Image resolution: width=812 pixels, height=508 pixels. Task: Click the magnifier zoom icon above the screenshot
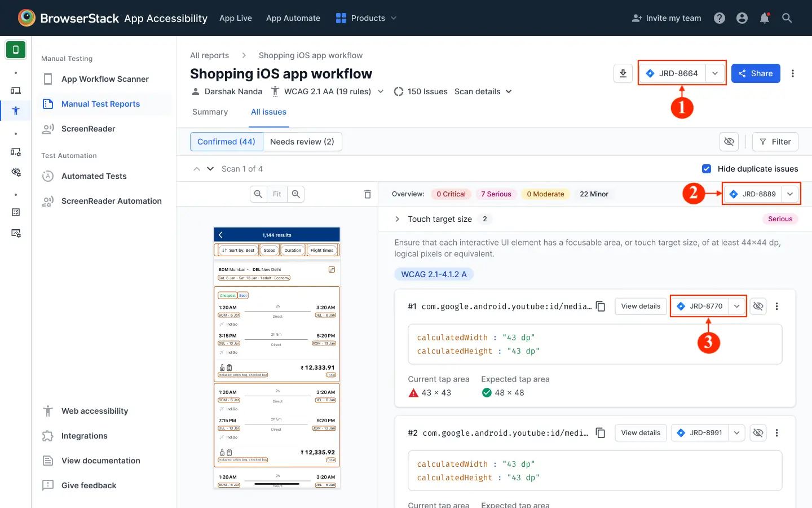click(295, 194)
